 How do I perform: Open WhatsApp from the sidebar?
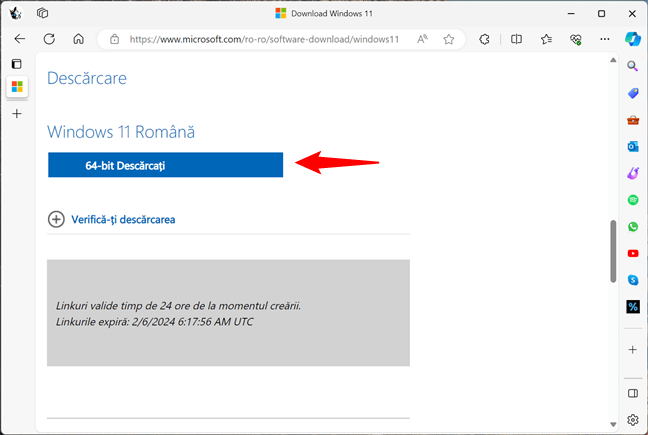pyautogui.click(x=633, y=226)
